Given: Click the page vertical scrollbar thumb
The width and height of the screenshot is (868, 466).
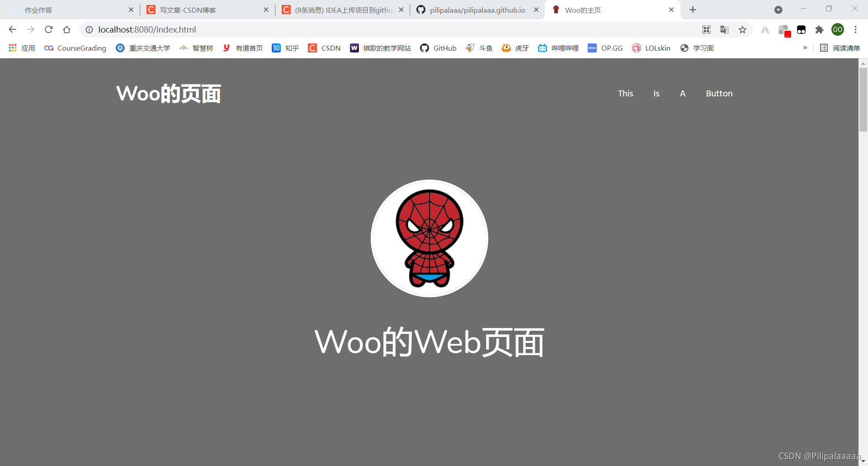Looking at the screenshot, I should tap(863, 100).
